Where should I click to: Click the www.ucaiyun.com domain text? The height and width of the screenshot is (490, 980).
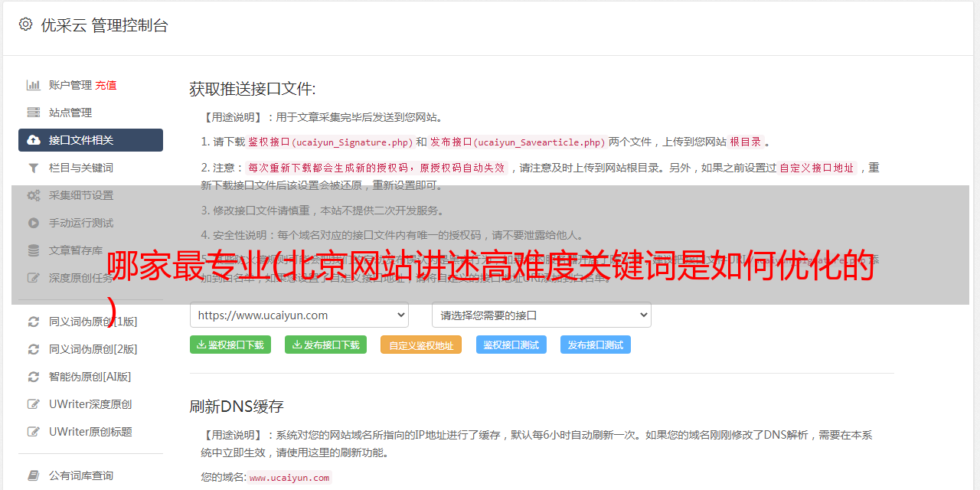[289, 477]
